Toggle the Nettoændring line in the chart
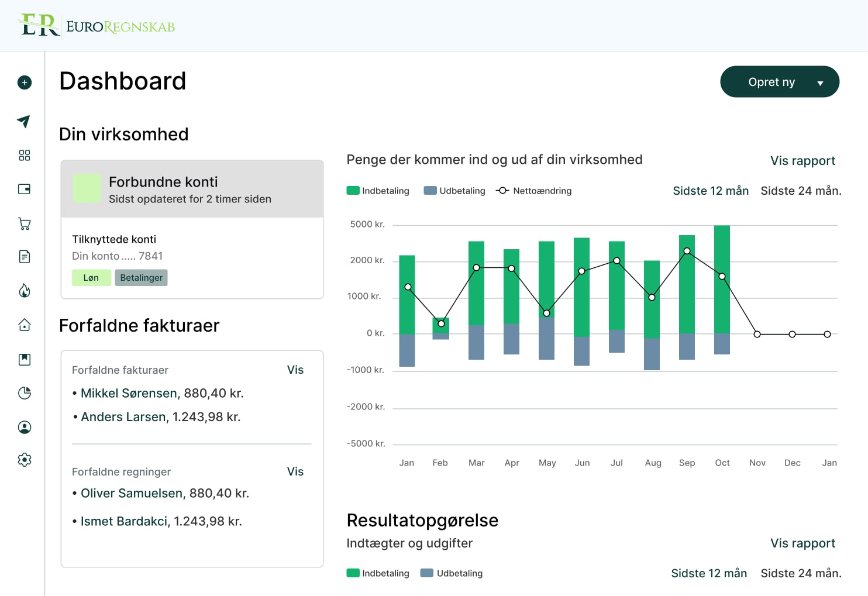 [533, 190]
